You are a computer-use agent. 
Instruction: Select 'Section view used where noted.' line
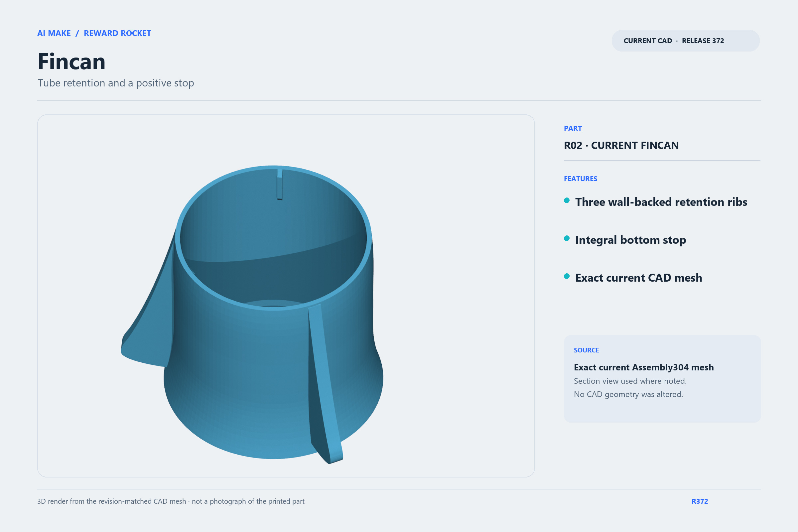[x=630, y=381]
